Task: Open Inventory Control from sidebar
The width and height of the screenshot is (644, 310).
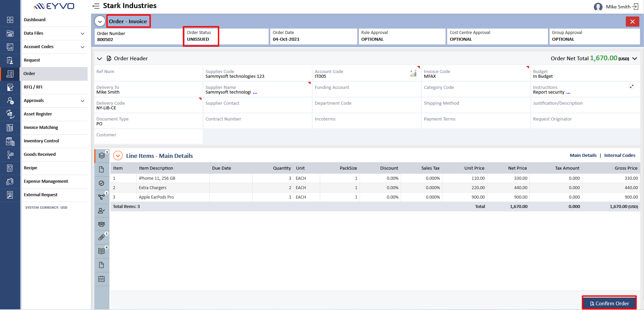Action: click(x=41, y=141)
